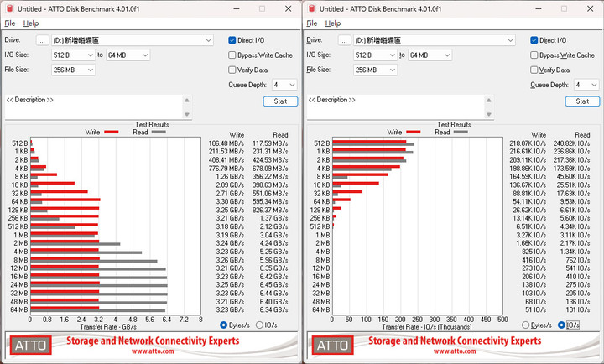
Task: Click 'Transfer Rate - GB/s' axis label
Action: (108, 327)
